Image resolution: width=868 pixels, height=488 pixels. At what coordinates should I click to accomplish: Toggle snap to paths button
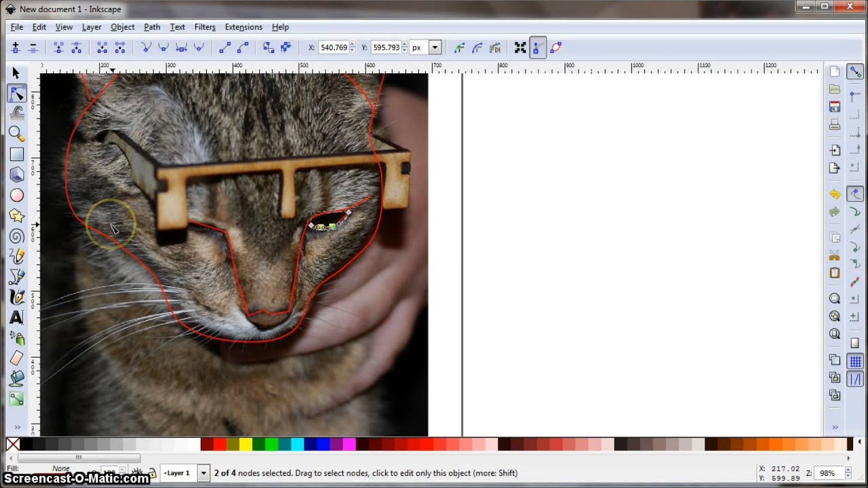pos(855,212)
